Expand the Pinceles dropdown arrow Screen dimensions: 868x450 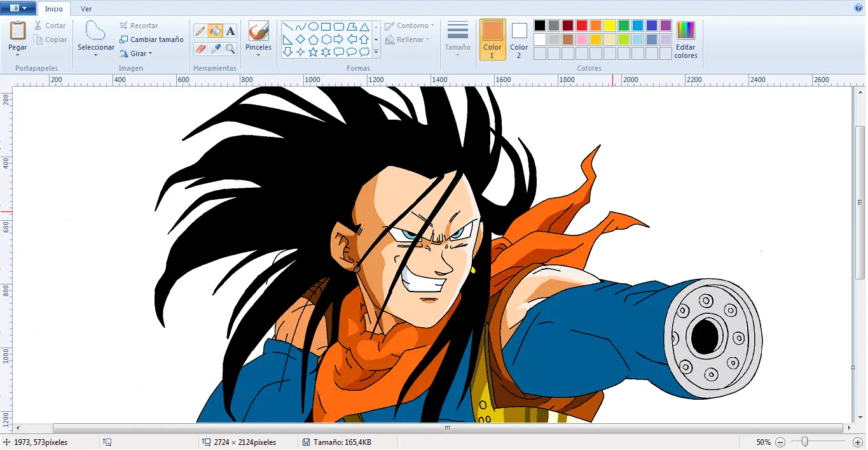(258, 55)
